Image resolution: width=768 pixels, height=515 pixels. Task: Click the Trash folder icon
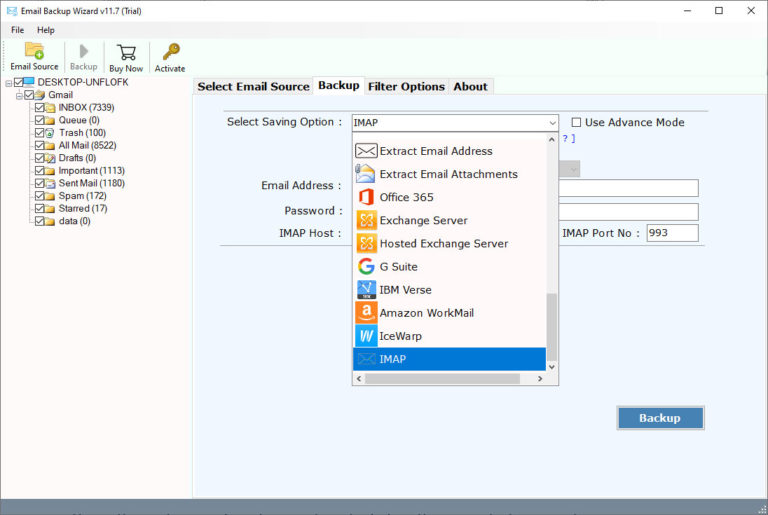coord(50,133)
